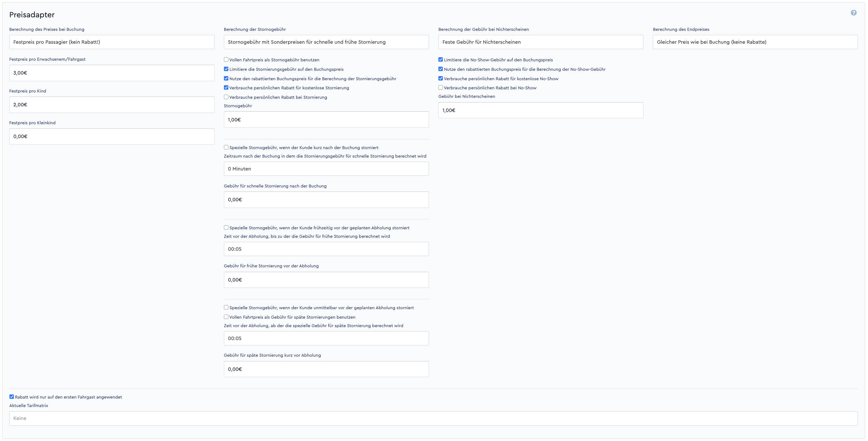
Task: Check Vollen Fahrtpreis für späte Stornierungen benutzen
Action: 226,317
